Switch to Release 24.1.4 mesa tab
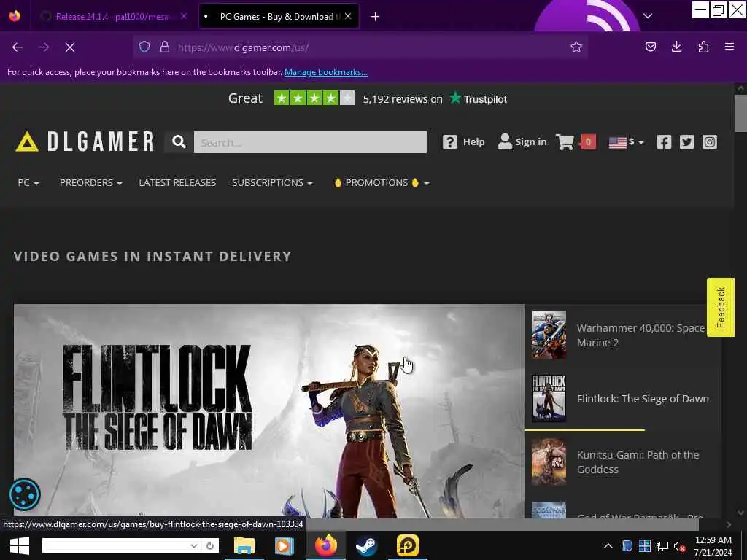Viewport: 747px width, 560px height. pyautogui.click(x=112, y=17)
